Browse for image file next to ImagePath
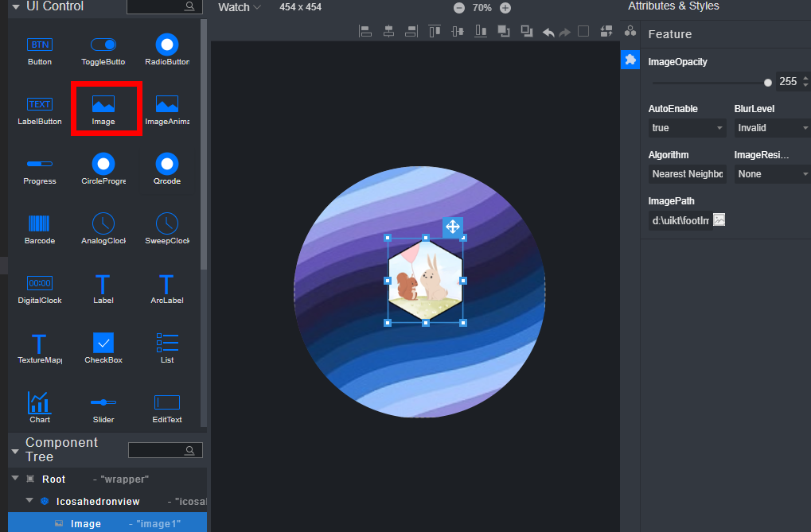This screenshot has width=811, height=532. [x=719, y=220]
